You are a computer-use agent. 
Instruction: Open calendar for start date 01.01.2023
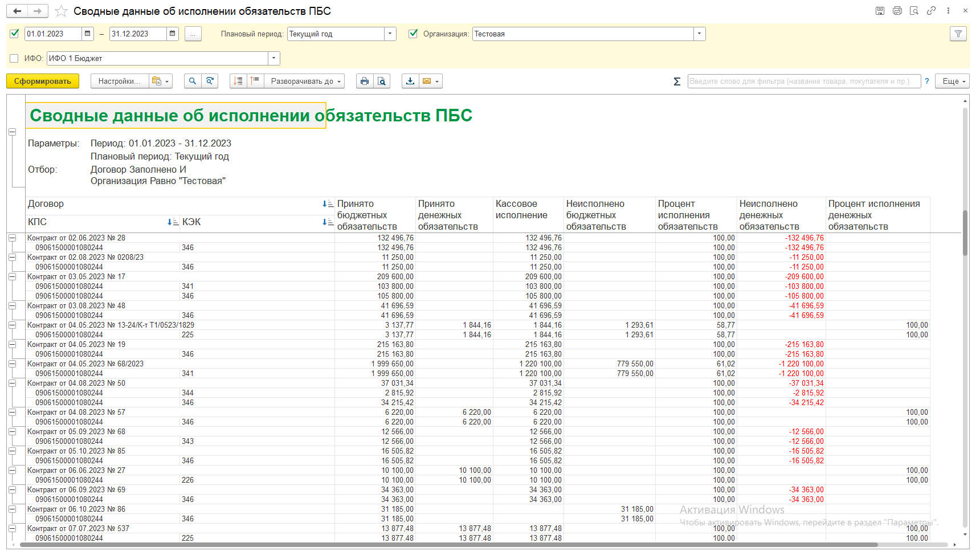click(88, 34)
